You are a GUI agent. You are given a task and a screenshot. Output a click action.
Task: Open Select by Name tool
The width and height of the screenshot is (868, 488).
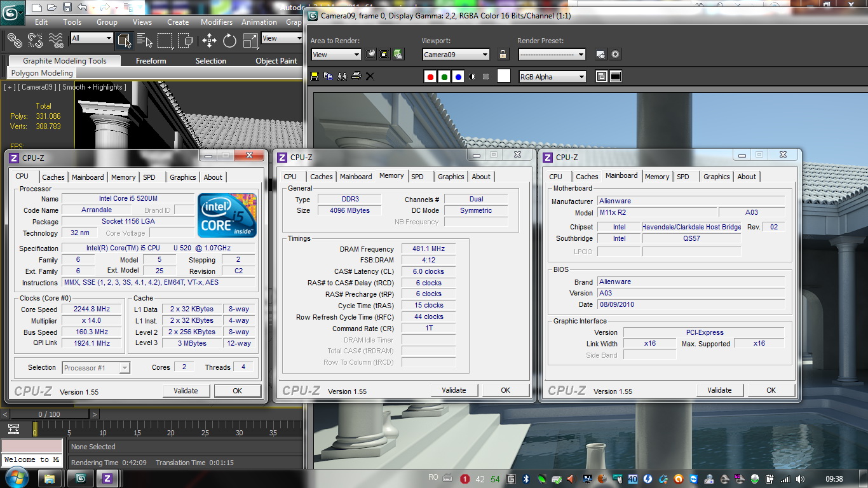(x=145, y=41)
